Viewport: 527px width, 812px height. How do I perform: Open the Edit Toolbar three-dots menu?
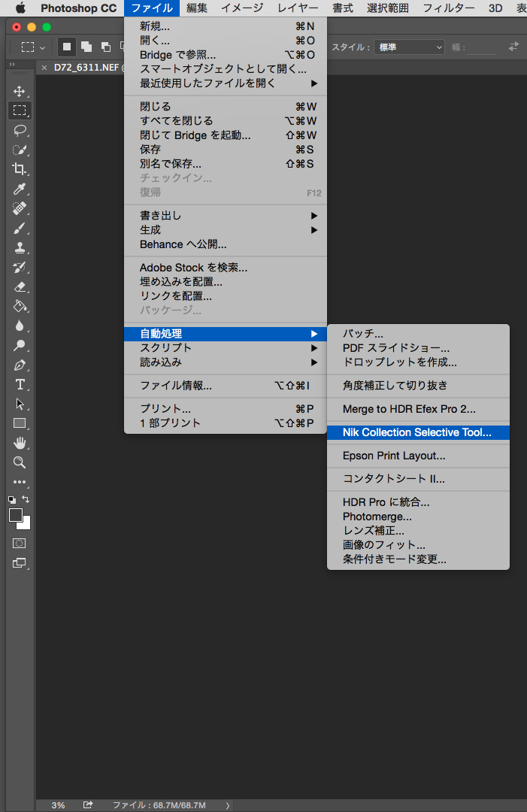pos(19,482)
